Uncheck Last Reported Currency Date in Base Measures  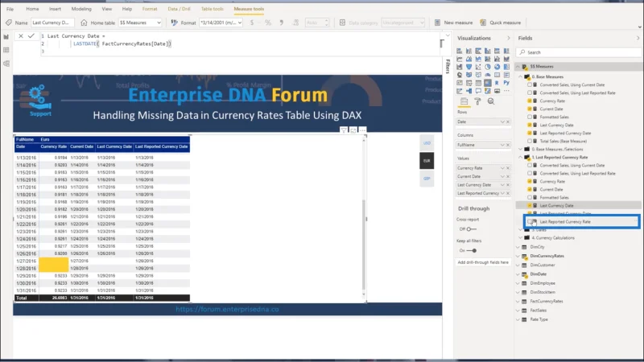click(x=530, y=133)
